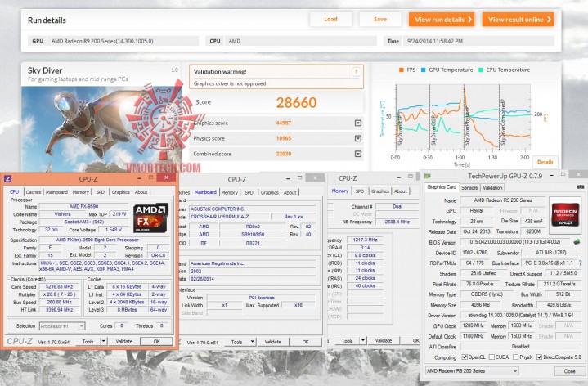Expand the Physics score details
The width and height of the screenshot is (588, 386).
(x=358, y=138)
